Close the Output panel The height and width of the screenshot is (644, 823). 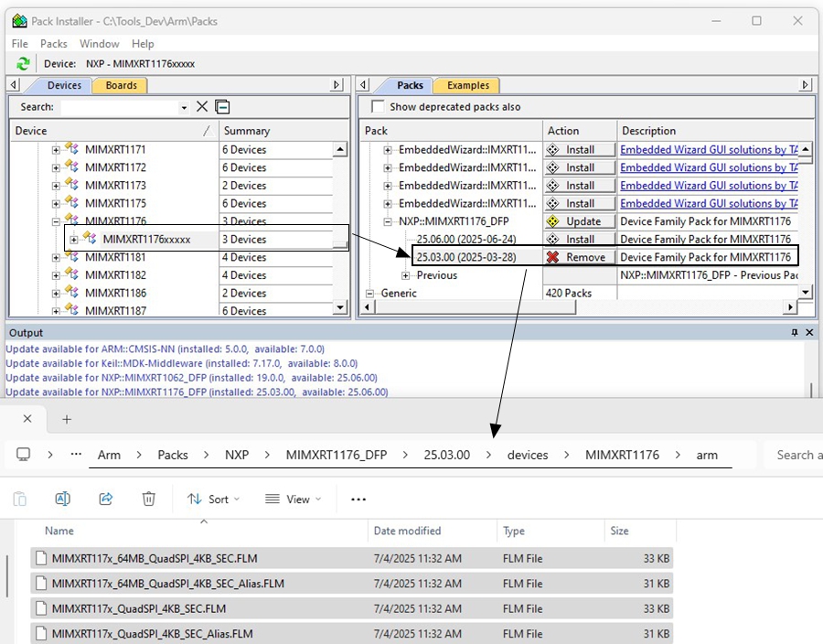pos(809,332)
